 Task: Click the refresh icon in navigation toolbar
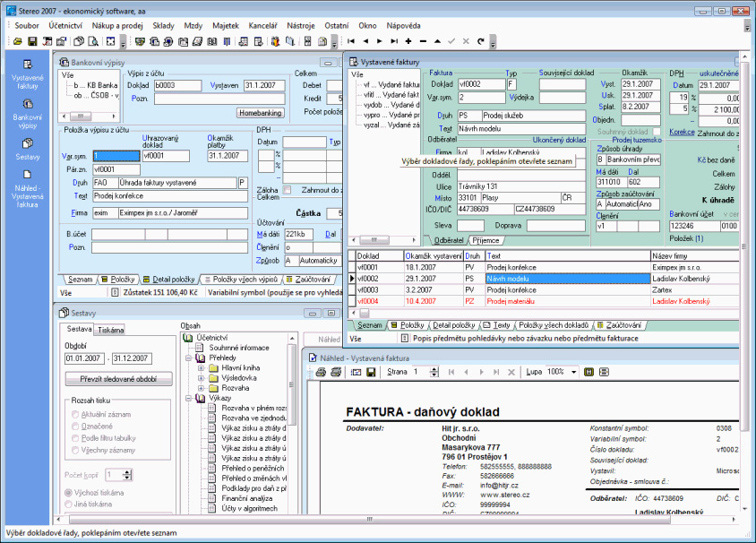coord(480,41)
